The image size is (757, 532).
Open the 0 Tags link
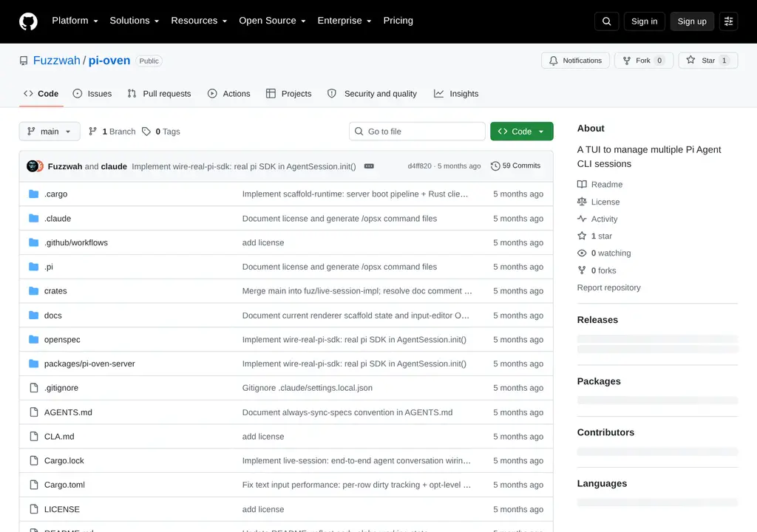click(160, 132)
